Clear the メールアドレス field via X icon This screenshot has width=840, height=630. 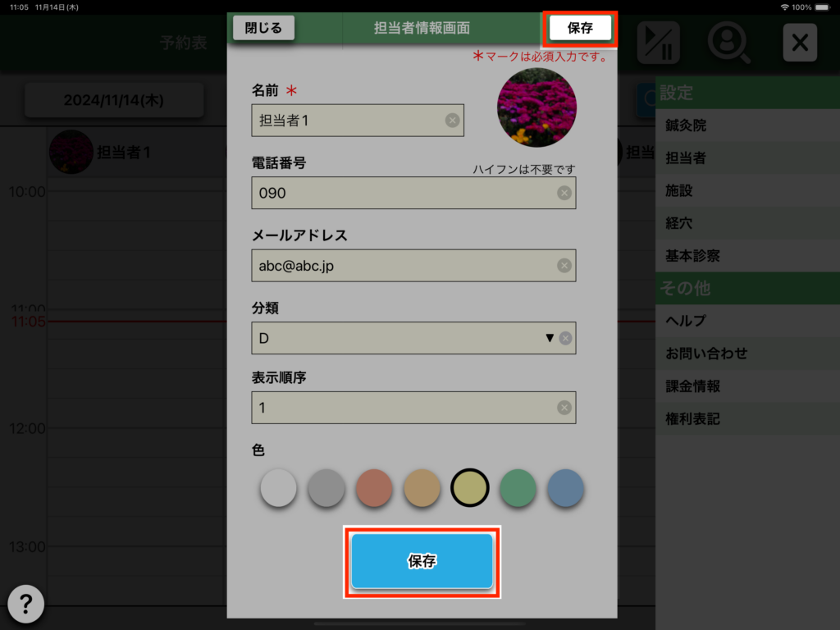(564, 266)
